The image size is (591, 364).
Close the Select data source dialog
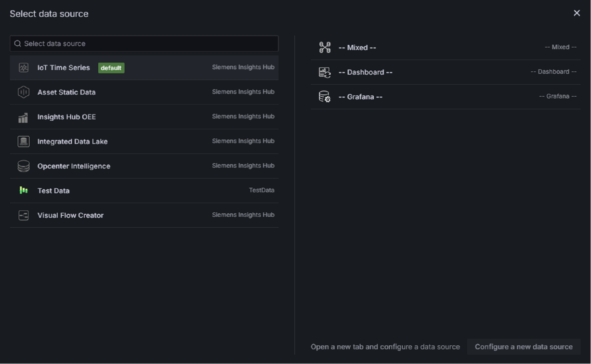point(577,13)
